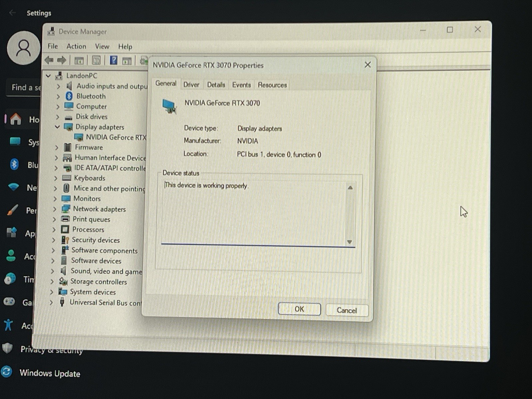Click the Mice and other pointing devices icon

click(x=66, y=188)
